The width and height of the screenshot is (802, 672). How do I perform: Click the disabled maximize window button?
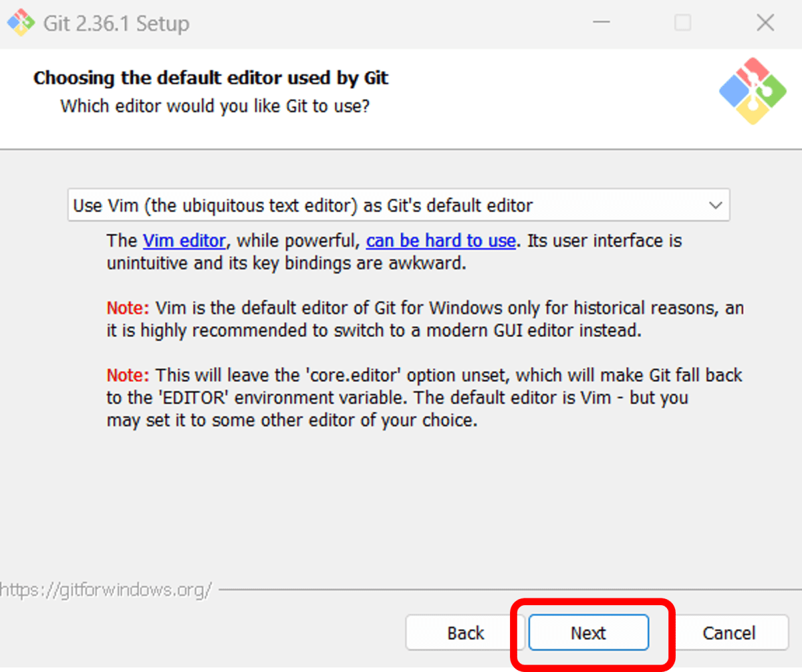[x=682, y=23]
